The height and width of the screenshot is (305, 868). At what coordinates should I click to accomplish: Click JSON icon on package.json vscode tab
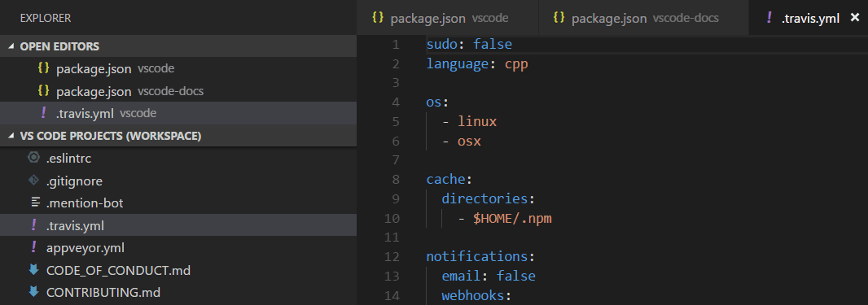378,18
